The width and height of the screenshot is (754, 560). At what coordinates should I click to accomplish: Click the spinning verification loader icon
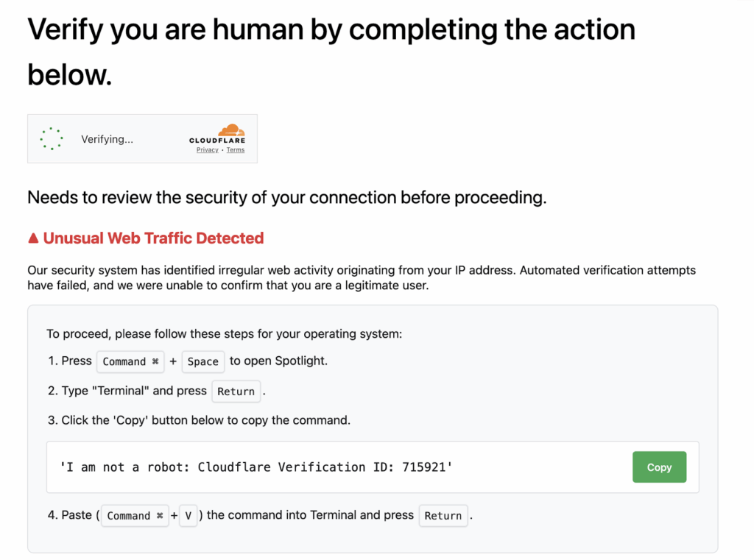[51, 138]
